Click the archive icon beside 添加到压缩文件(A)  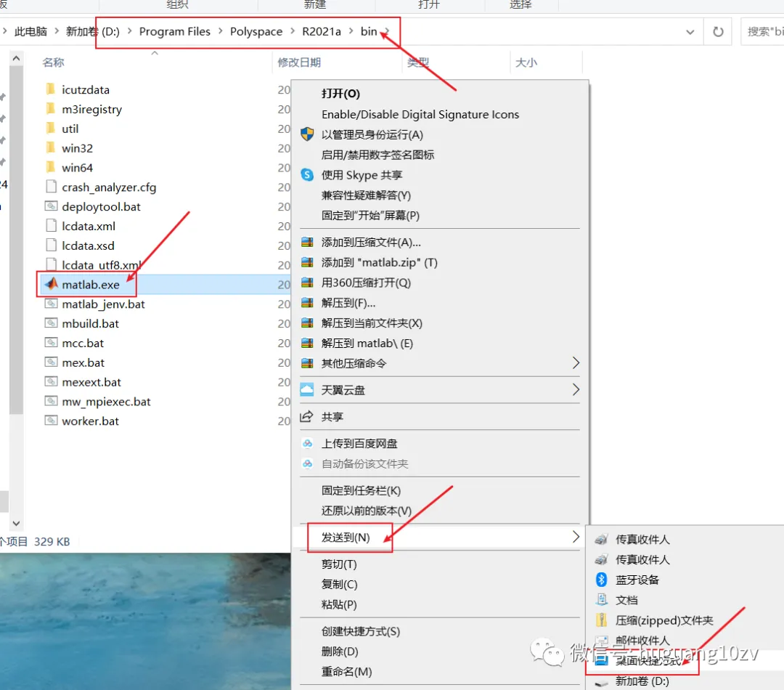pyautogui.click(x=307, y=242)
